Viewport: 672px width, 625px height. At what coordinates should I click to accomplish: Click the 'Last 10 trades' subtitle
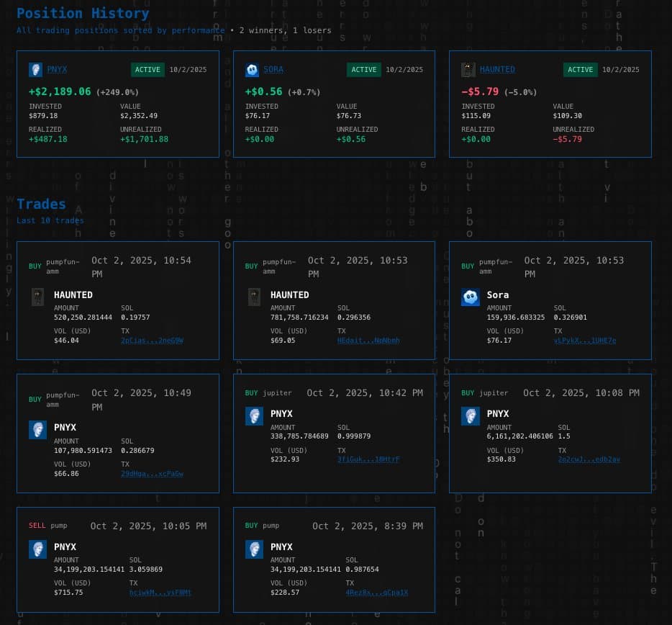[50, 220]
